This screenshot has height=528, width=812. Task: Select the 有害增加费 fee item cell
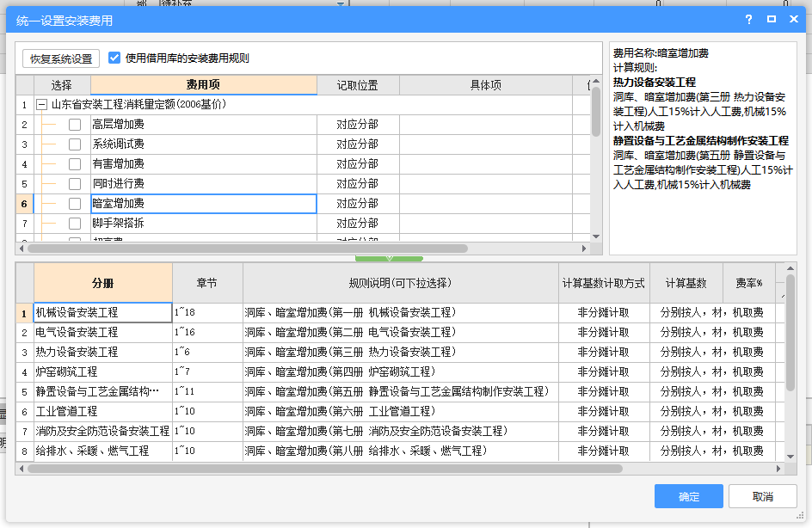click(204, 163)
